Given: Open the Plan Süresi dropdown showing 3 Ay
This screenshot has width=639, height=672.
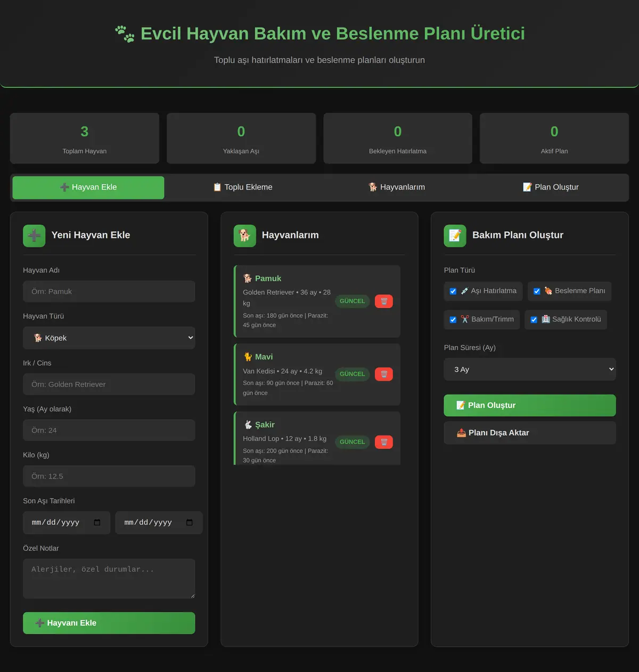Looking at the screenshot, I should click(530, 370).
